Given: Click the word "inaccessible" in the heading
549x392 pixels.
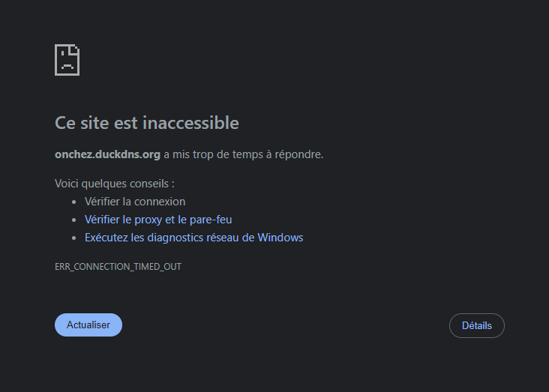Looking at the screenshot, I should point(190,122).
